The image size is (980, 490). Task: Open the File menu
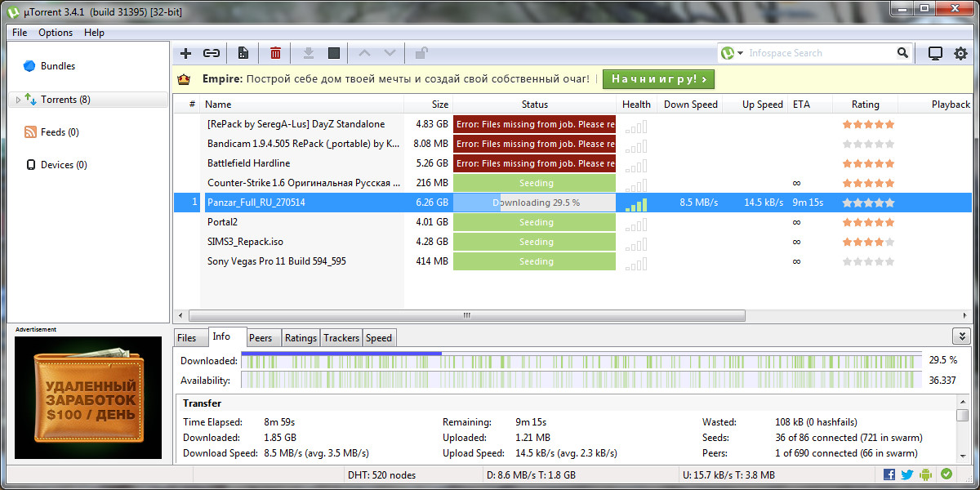pyautogui.click(x=20, y=33)
